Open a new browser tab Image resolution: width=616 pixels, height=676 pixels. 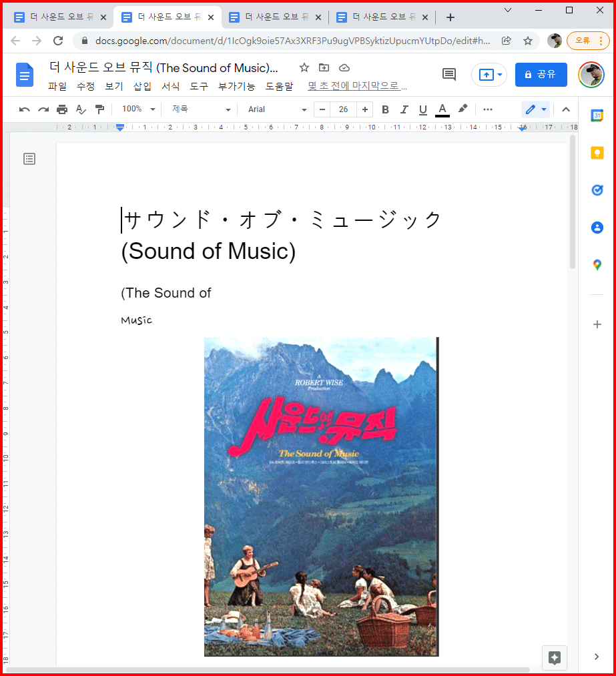point(450,17)
